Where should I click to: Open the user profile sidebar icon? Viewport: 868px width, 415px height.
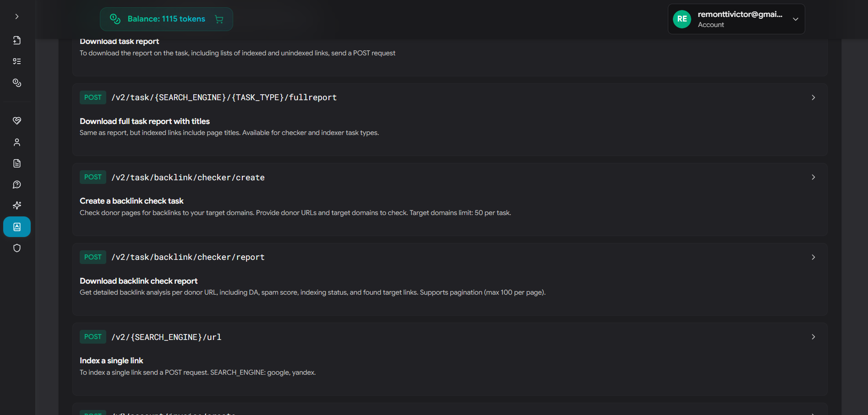17,142
